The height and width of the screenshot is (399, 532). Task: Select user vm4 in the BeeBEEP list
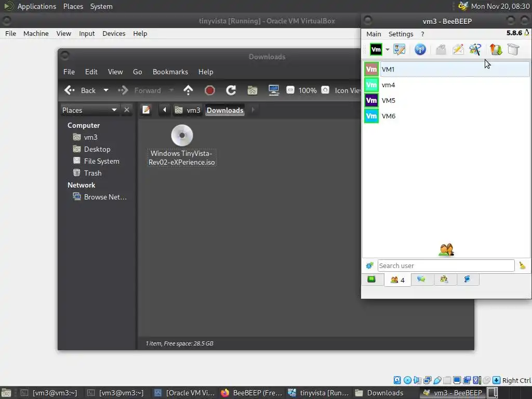pos(447,85)
